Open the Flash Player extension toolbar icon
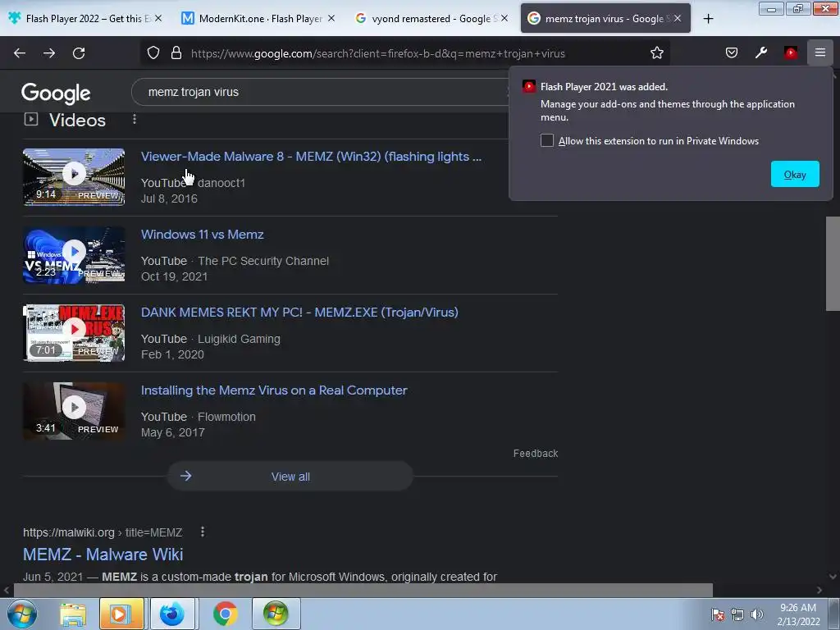 (x=791, y=53)
